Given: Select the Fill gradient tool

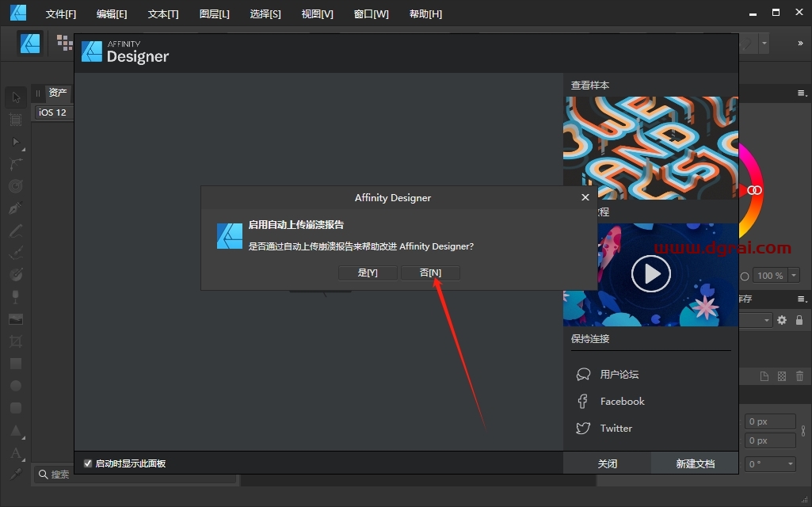Looking at the screenshot, I should coord(16,274).
